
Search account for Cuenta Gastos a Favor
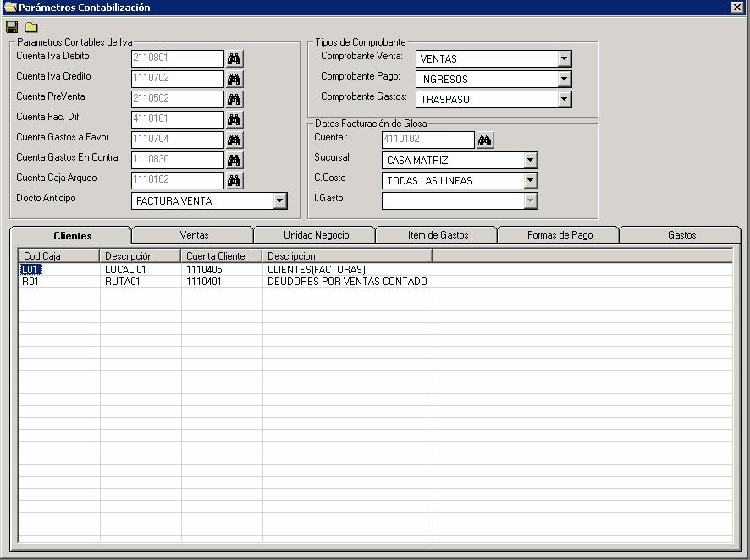point(234,140)
